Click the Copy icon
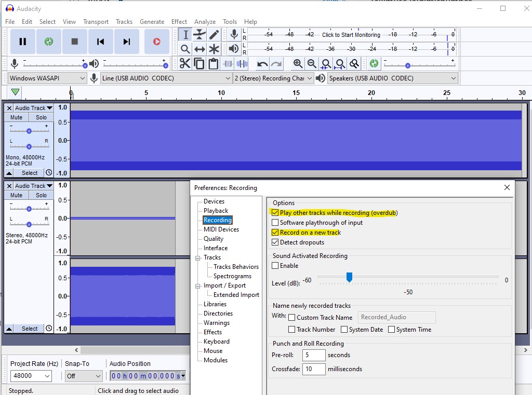Image resolution: width=532 pixels, height=395 pixels. (199, 63)
